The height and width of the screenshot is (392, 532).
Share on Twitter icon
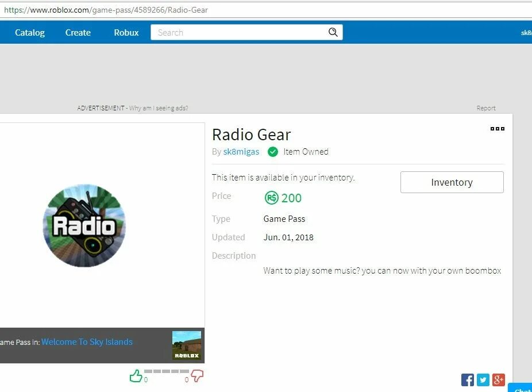pos(483,380)
